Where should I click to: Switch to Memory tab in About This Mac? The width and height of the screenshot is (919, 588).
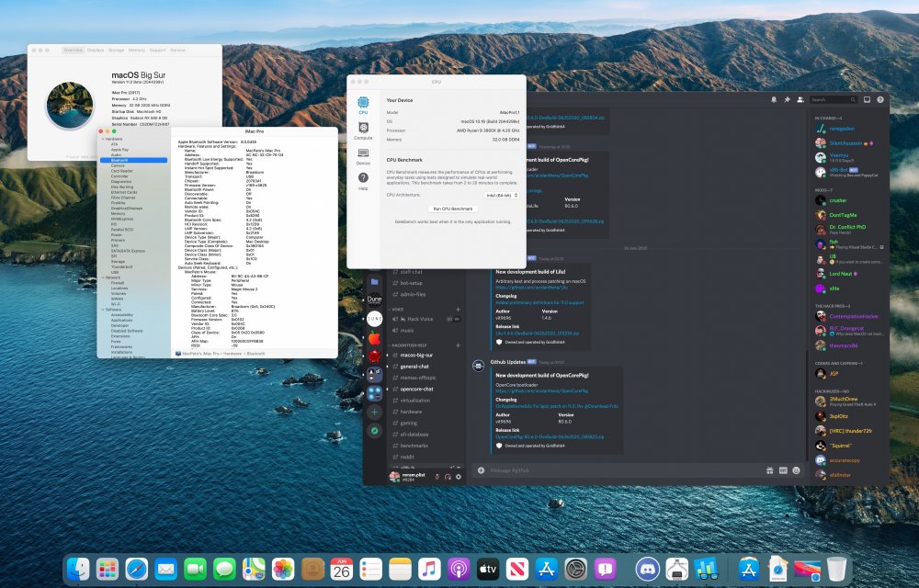coord(137,51)
